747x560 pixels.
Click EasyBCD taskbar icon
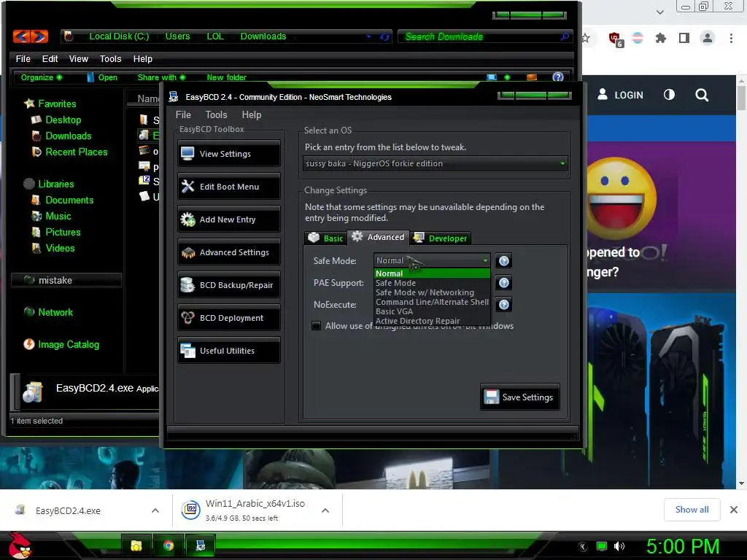click(201, 545)
